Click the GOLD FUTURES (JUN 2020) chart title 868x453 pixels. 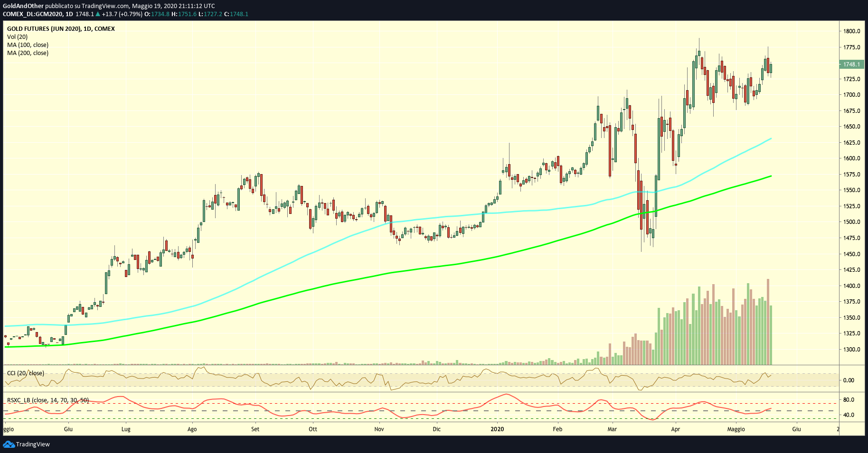61,29
